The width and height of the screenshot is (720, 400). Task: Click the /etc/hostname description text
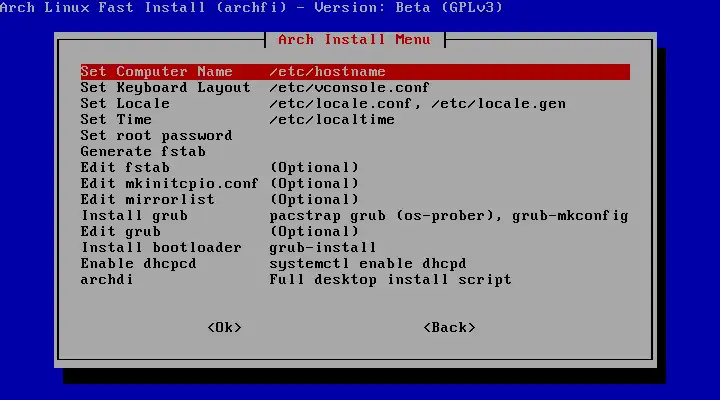click(x=327, y=72)
